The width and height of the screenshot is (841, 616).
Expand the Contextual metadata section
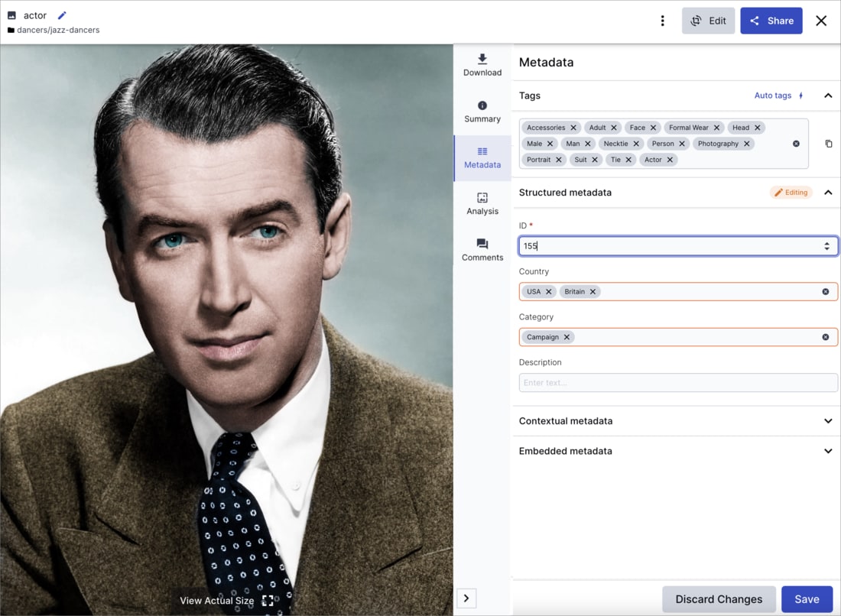coord(827,420)
